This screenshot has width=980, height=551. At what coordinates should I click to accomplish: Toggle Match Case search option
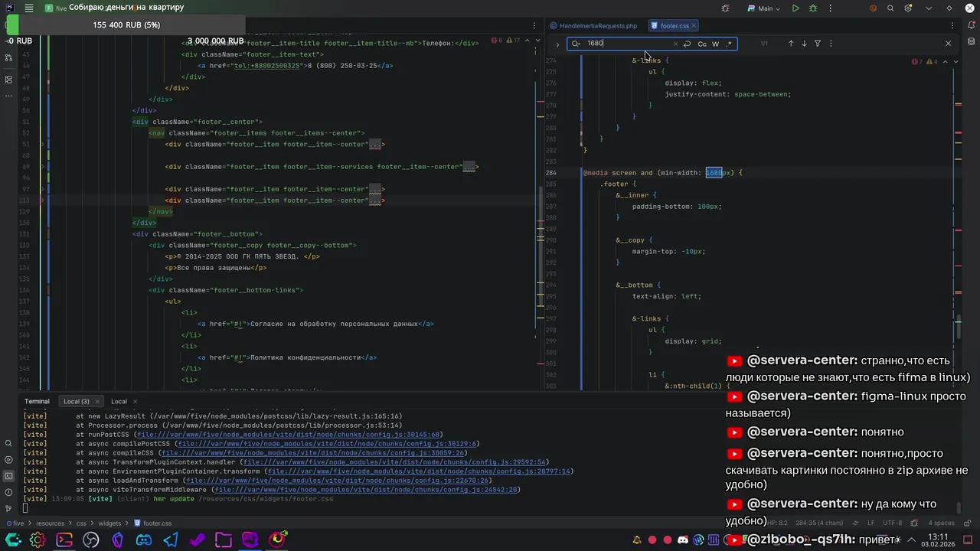pyautogui.click(x=702, y=44)
